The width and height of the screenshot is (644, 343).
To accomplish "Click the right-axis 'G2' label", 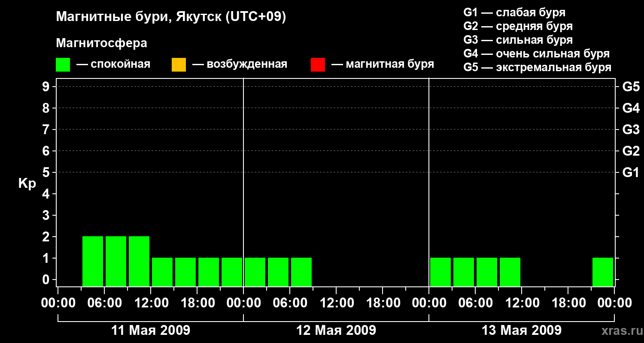I will (x=631, y=151).
